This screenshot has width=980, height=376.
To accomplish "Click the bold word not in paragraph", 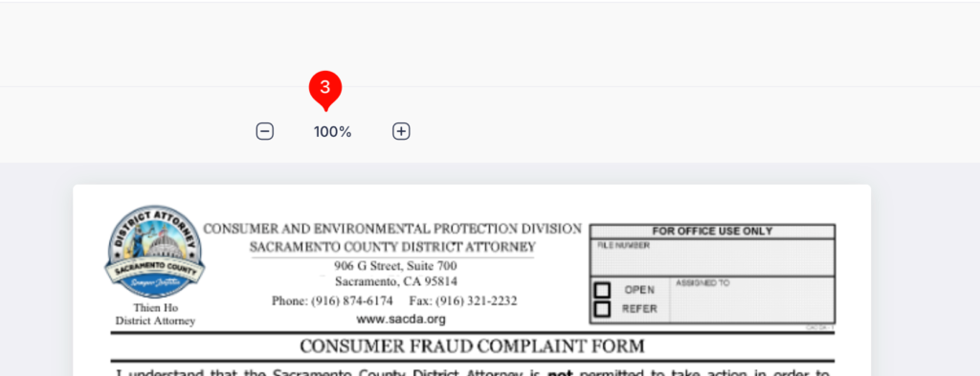I will (x=560, y=373).
